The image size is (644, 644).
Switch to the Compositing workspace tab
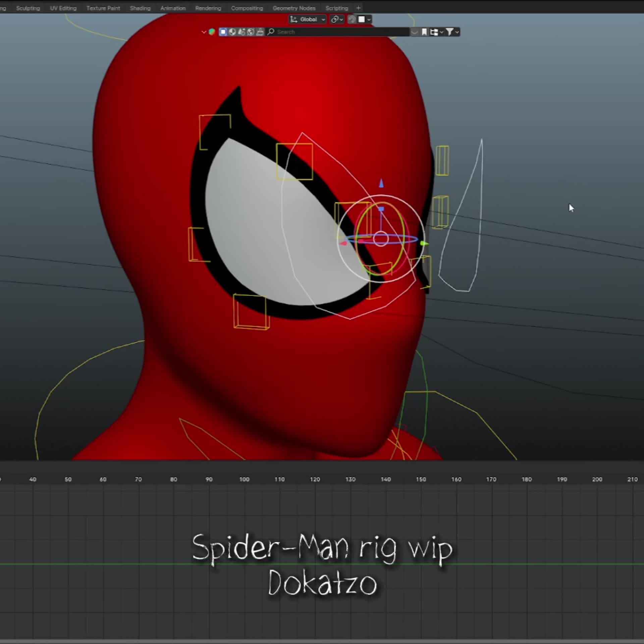pos(247,8)
